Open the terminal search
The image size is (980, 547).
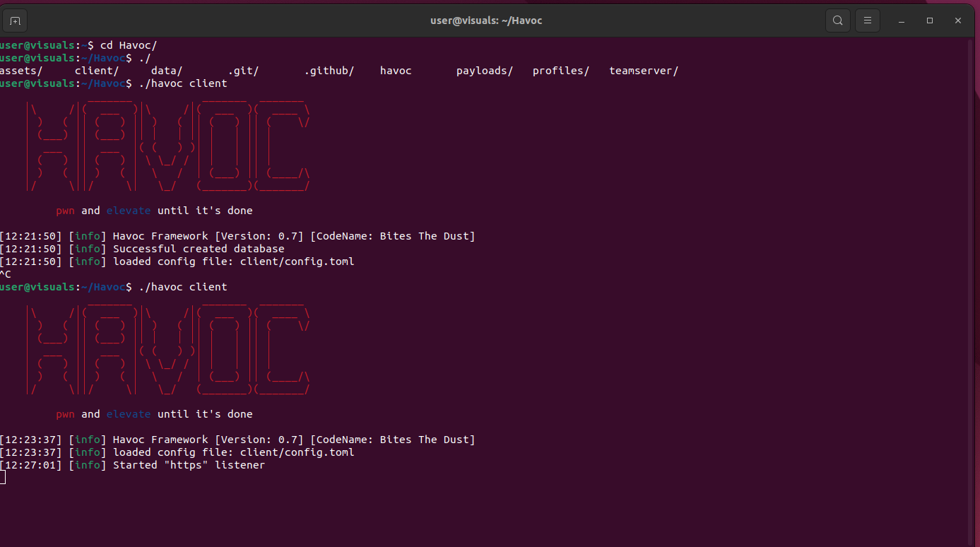(837, 20)
